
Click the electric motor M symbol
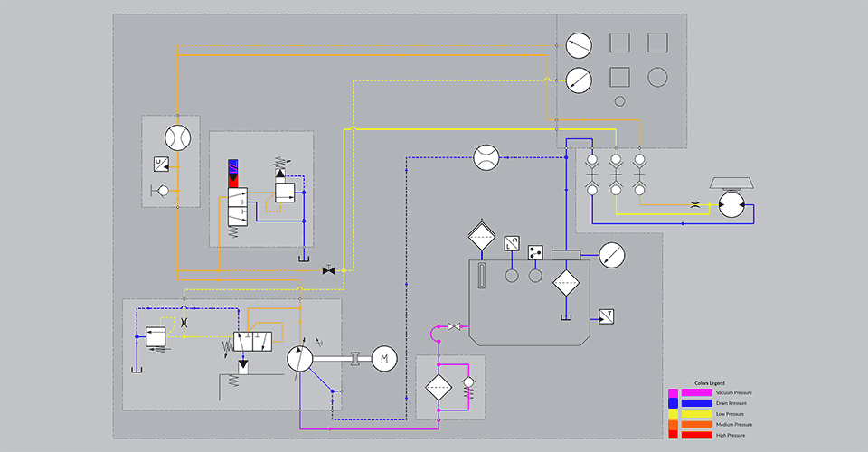[384, 359]
